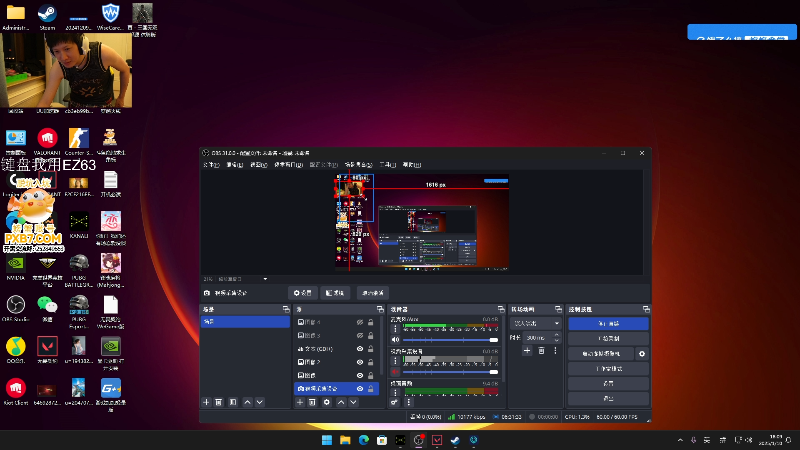Float the Scenes dock panel icon
Screen dimensions: 800x450
286,309
